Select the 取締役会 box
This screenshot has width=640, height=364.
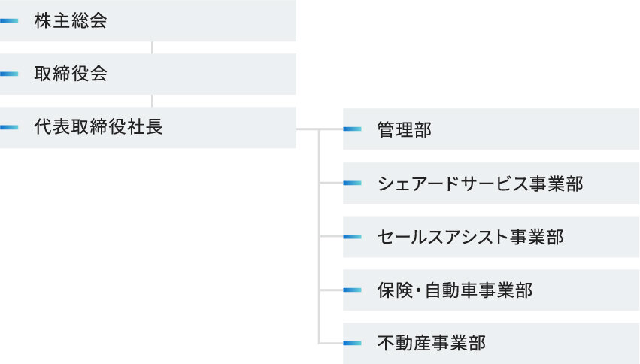tap(148, 74)
